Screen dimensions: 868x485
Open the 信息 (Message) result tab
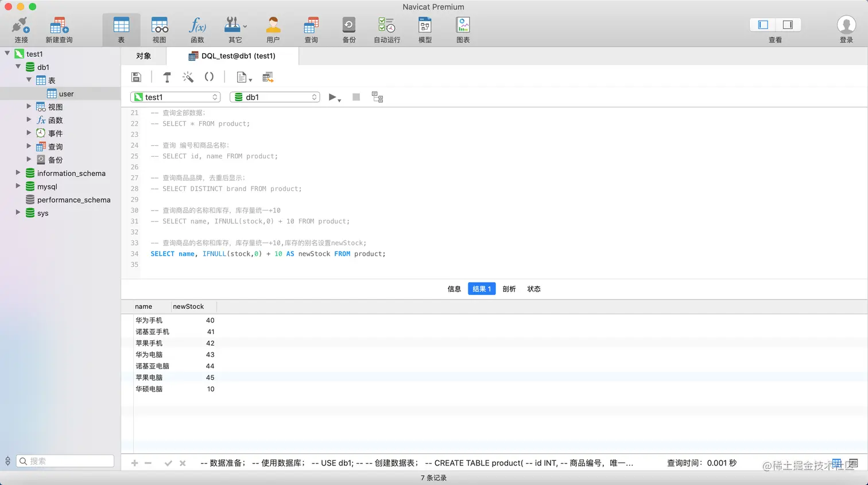[454, 289]
